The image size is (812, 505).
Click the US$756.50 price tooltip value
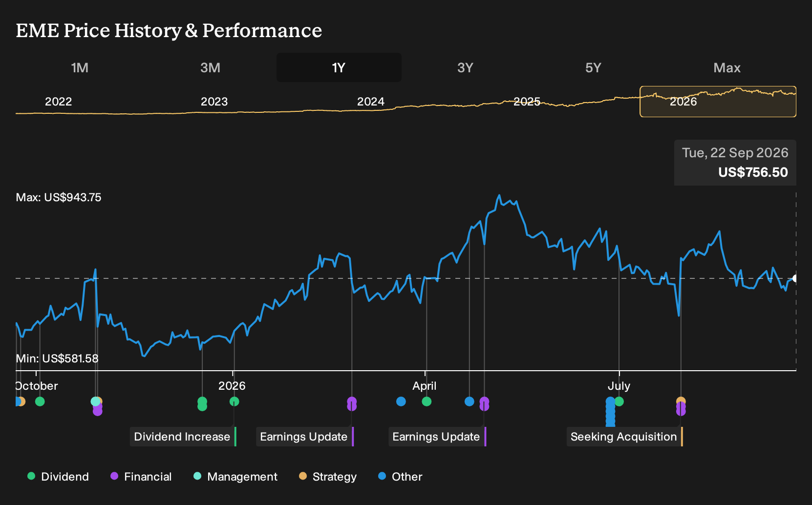pyautogui.click(x=753, y=172)
